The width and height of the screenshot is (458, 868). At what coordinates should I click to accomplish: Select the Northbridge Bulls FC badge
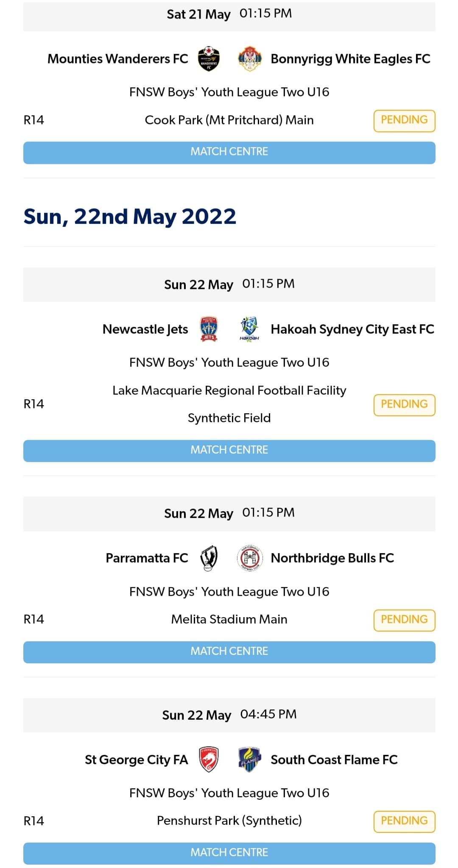[x=250, y=558]
